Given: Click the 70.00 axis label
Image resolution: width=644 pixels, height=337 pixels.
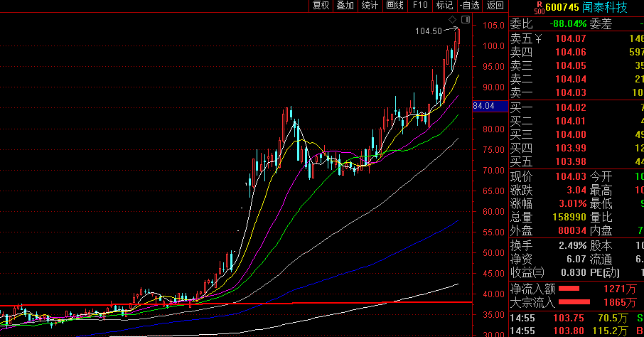Looking at the screenshot, I should (493, 171).
